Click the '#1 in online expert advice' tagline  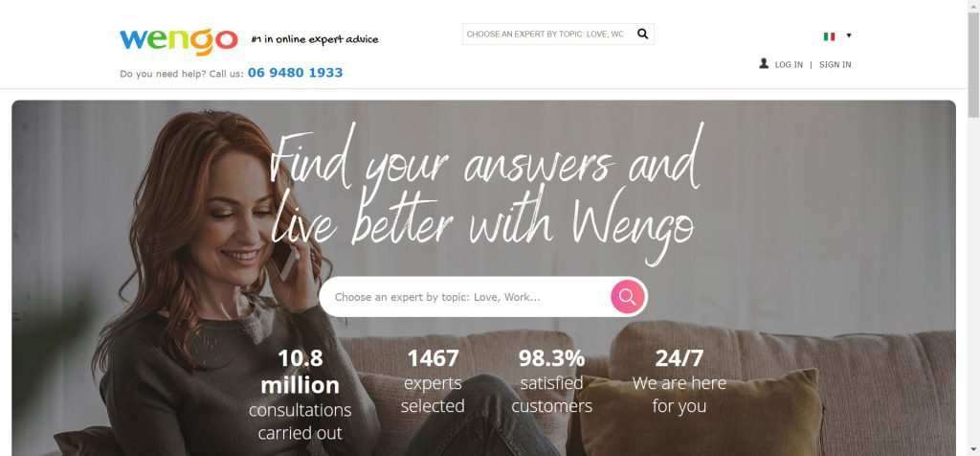tap(314, 39)
